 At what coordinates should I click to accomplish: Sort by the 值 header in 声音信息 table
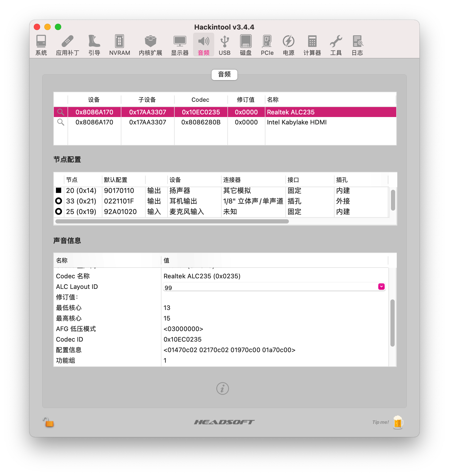tap(275, 260)
